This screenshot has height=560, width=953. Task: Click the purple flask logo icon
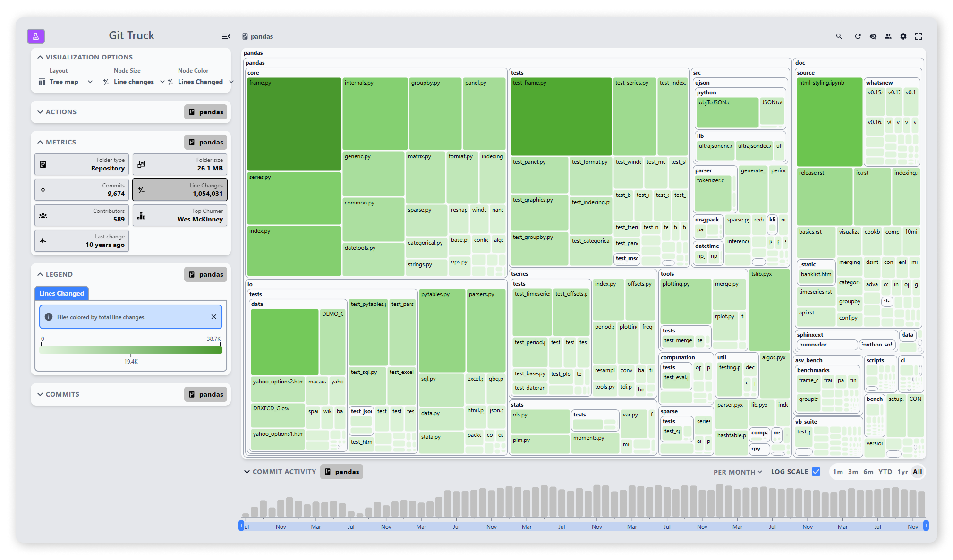point(36,36)
